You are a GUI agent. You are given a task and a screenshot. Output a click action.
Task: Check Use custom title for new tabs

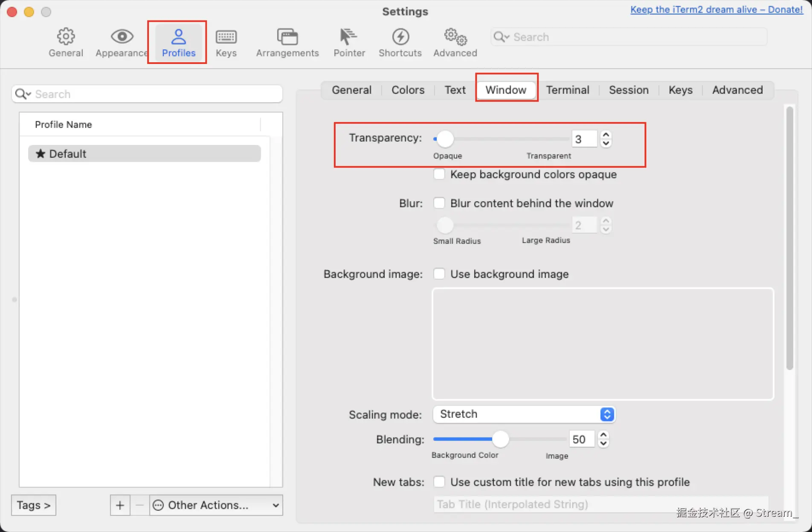pos(439,482)
